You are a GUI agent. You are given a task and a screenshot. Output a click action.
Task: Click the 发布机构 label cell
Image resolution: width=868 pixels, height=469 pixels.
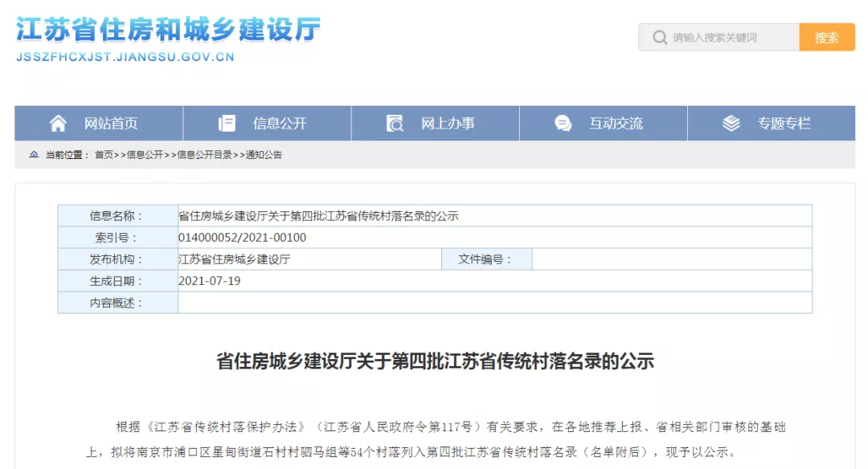pos(118,259)
